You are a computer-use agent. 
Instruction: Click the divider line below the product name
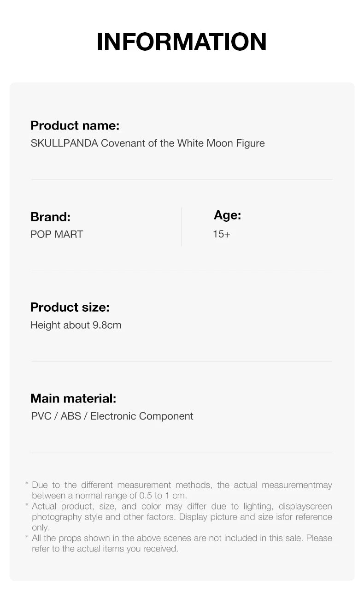point(182,179)
